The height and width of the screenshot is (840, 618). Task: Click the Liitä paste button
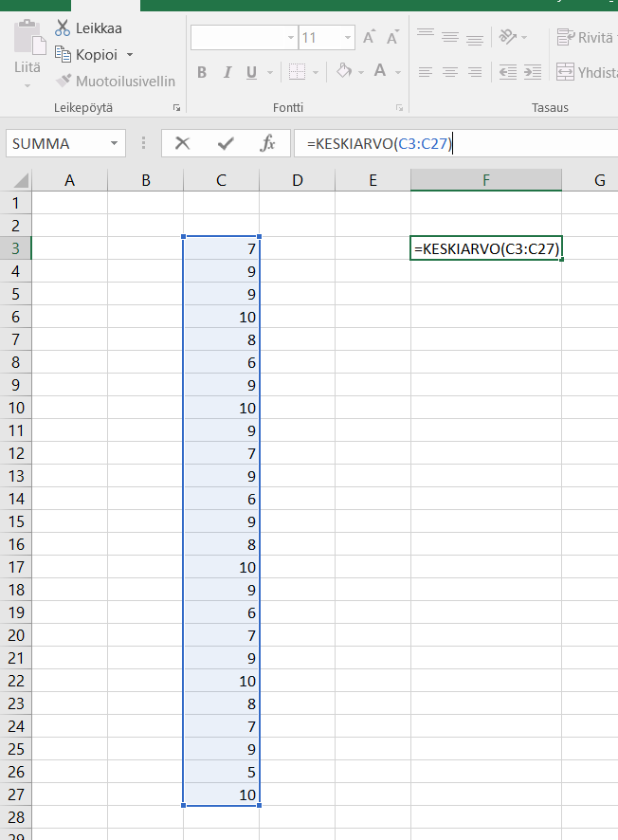pos(27,52)
